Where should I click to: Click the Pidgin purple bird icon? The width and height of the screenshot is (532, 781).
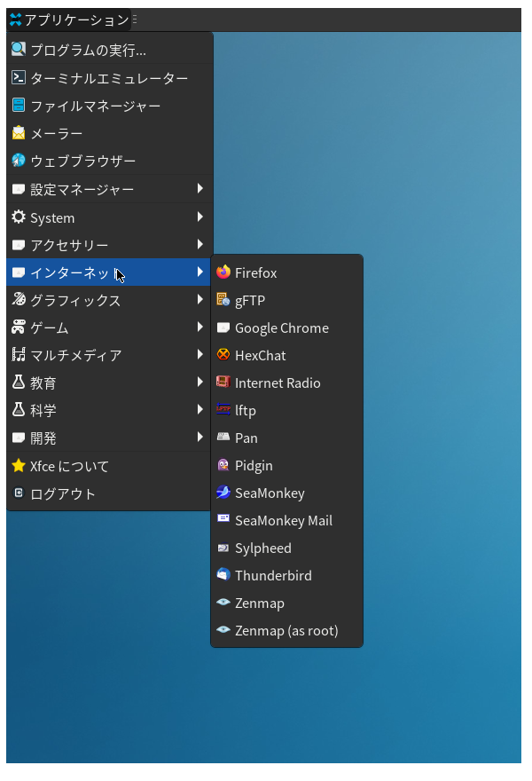[223, 465]
